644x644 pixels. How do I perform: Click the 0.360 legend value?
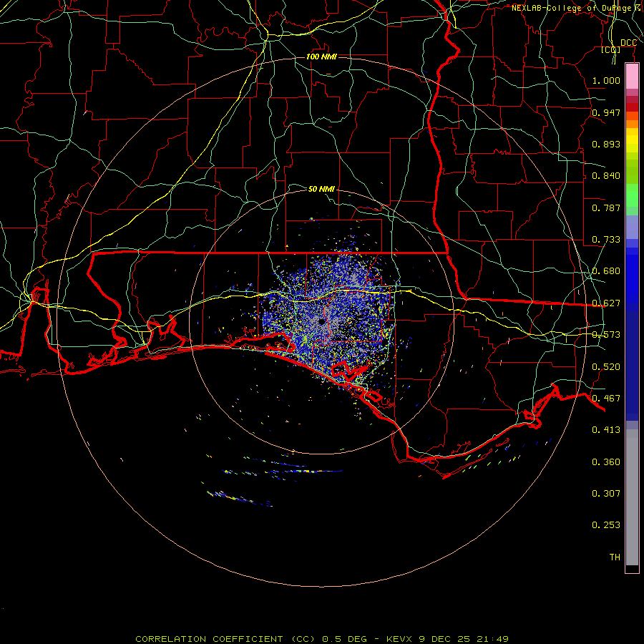[x=606, y=462]
